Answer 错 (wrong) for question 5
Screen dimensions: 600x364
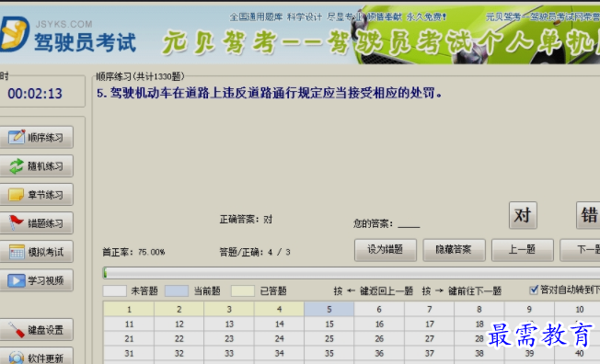pos(589,215)
